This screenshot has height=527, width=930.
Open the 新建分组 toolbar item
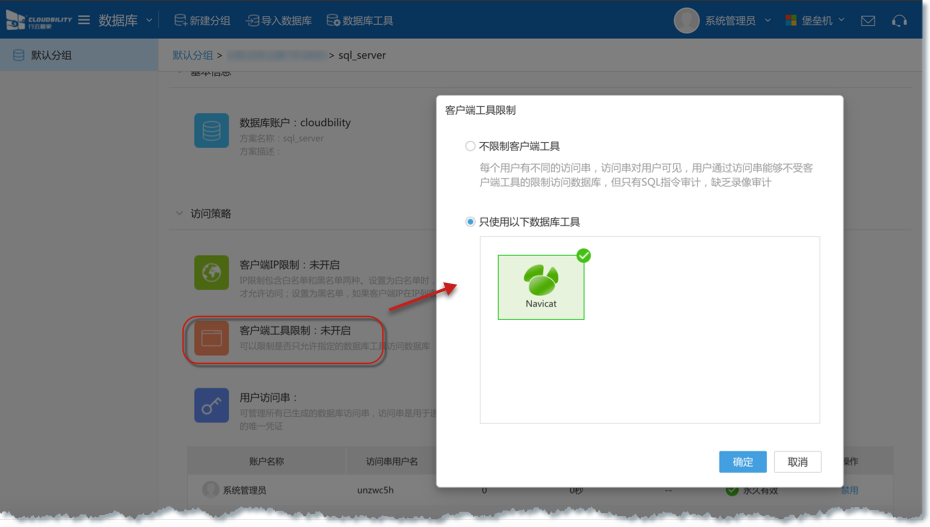coord(201,20)
